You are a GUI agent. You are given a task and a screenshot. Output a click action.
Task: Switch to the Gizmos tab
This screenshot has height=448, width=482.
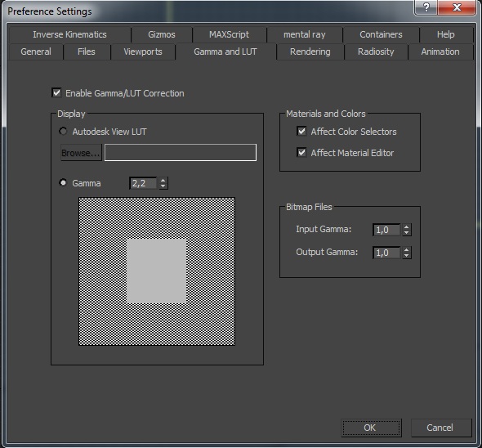point(162,34)
